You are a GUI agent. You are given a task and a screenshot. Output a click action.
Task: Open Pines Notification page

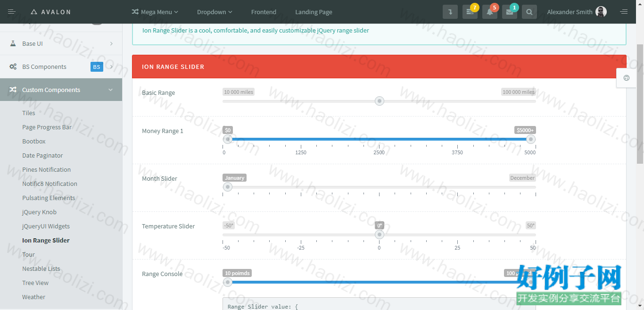point(46,169)
